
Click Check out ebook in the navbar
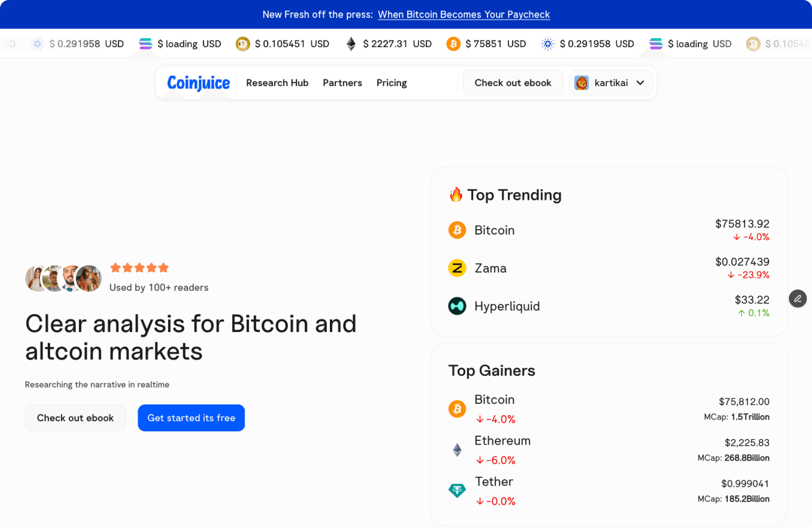(512, 83)
